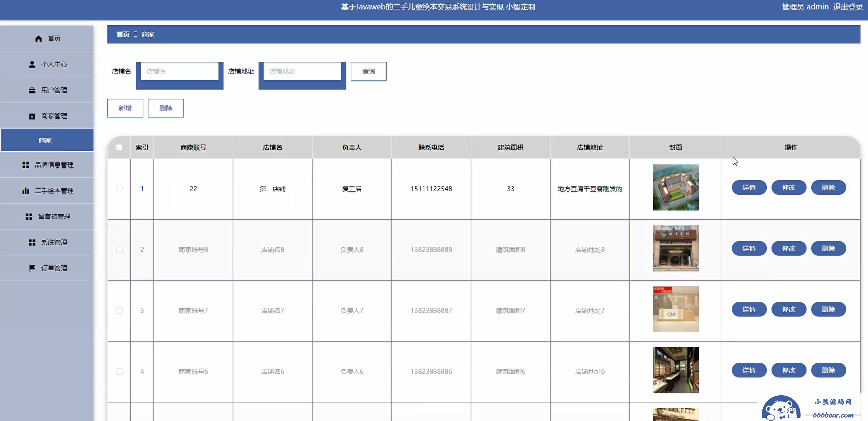Click the cell 商家账号8
This screenshot has width=868, height=421.
click(x=193, y=250)
